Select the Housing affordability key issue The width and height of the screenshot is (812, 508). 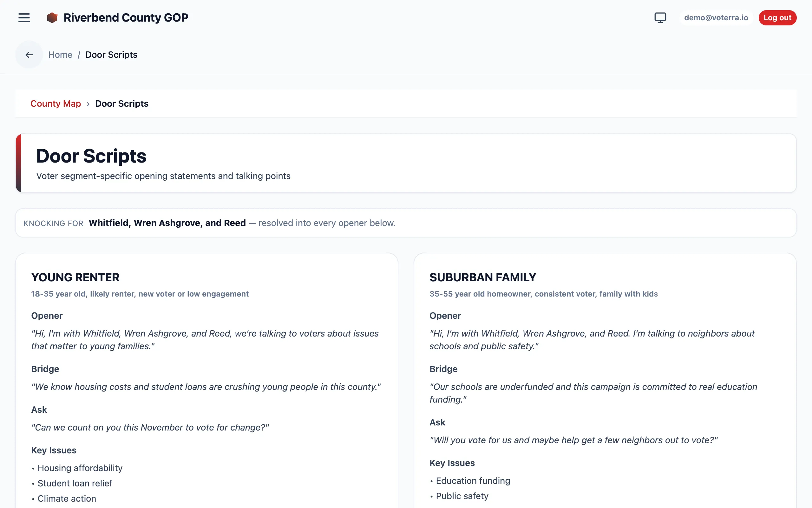(80, 468)
